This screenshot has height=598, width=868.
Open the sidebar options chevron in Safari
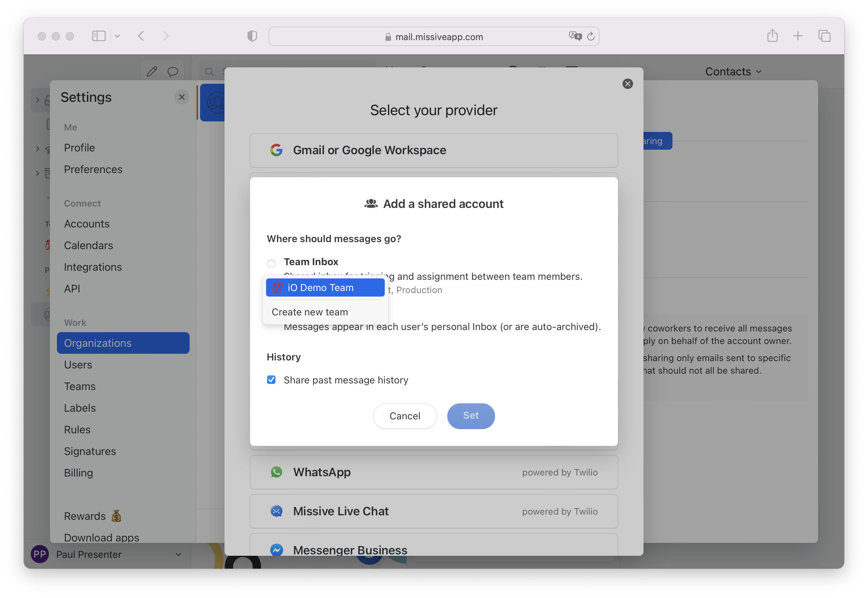117,36
